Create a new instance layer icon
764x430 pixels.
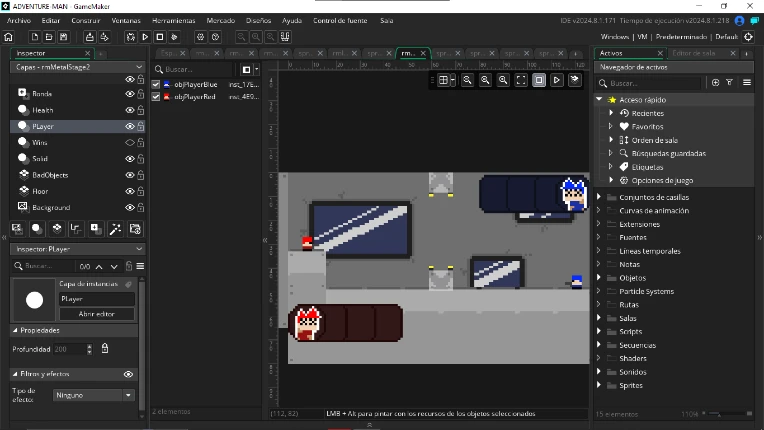point(37,229)
